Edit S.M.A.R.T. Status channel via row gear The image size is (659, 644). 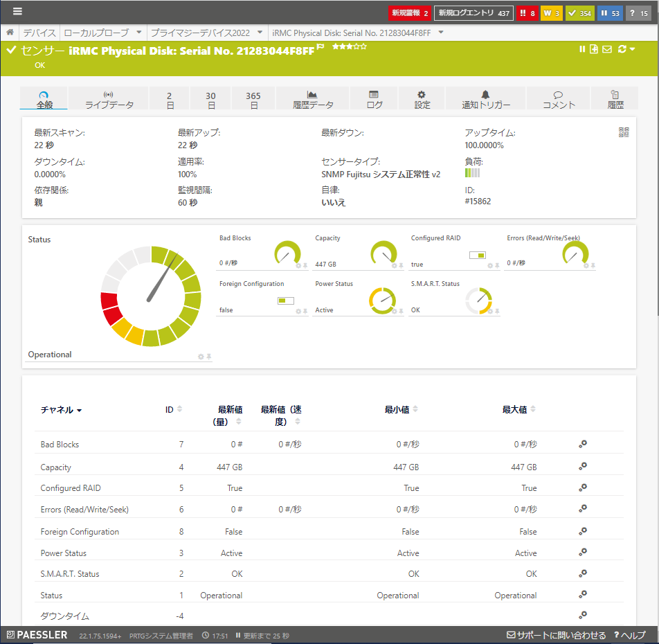coord(583,573)
